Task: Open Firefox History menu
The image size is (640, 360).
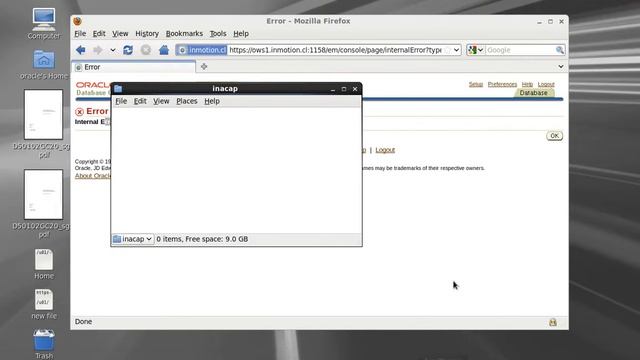Action: 147,33
